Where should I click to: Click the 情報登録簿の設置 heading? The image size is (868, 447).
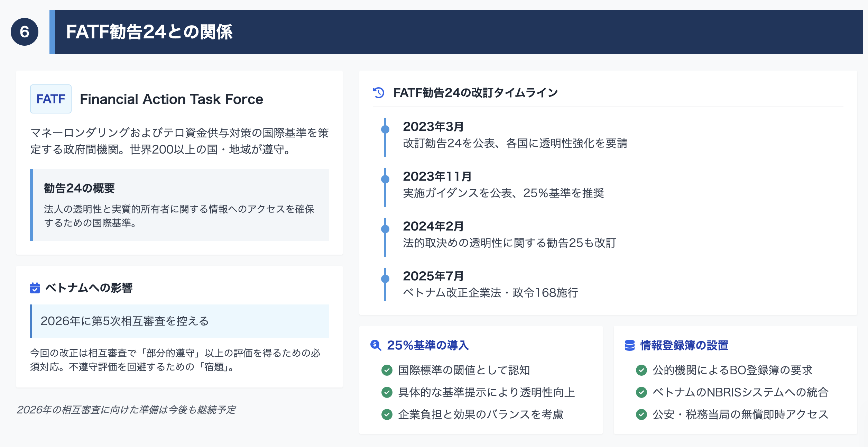click(x=684, y=345)
